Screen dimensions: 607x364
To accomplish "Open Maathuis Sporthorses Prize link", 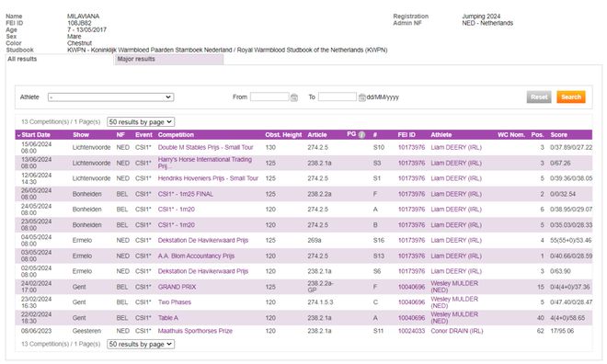I will point(195,331).
